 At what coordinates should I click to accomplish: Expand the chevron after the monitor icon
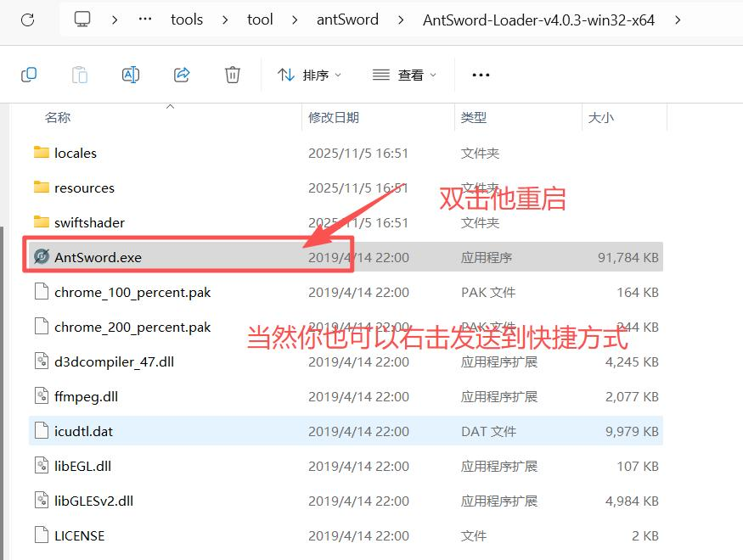point(115,20)
